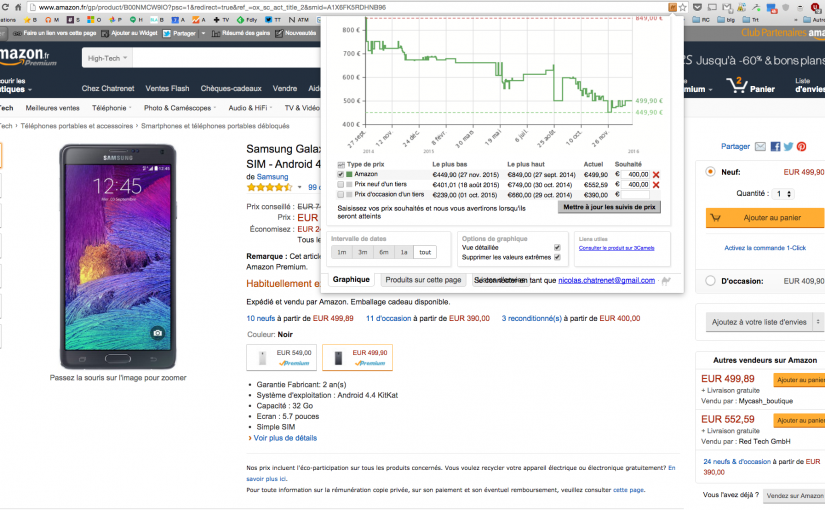Share by email using the envelope icon

(x=760, y=146)
